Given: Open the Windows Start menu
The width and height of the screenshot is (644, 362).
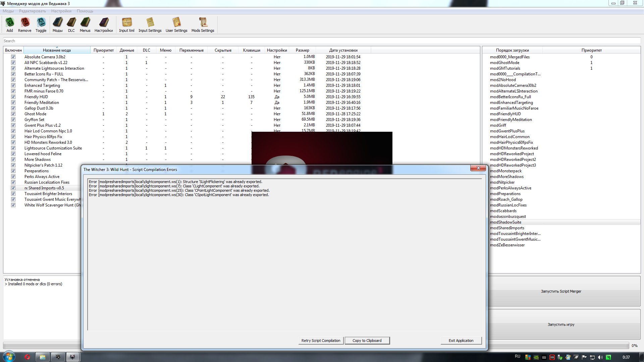Looking at the screenshot, I should [x=9, y=357].
